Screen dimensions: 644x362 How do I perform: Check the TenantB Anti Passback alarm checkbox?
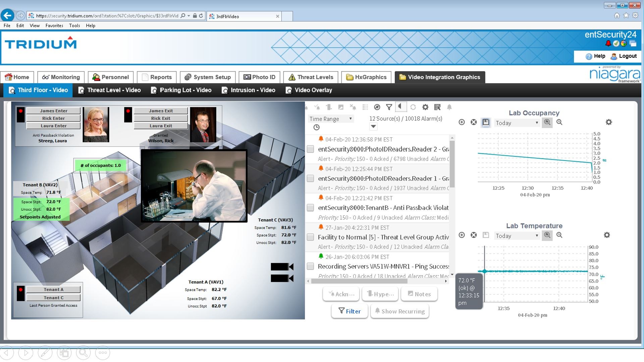coord(310,208)
